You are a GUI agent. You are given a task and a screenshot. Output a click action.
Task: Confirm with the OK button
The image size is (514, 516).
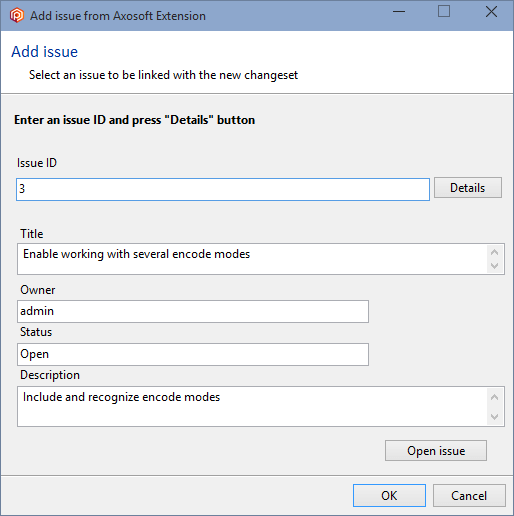pyautogui.click(x=389, y=496)
